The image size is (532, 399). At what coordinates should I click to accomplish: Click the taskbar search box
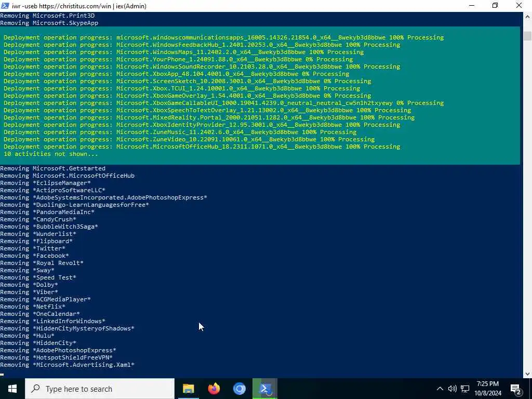tap(100, 389)
